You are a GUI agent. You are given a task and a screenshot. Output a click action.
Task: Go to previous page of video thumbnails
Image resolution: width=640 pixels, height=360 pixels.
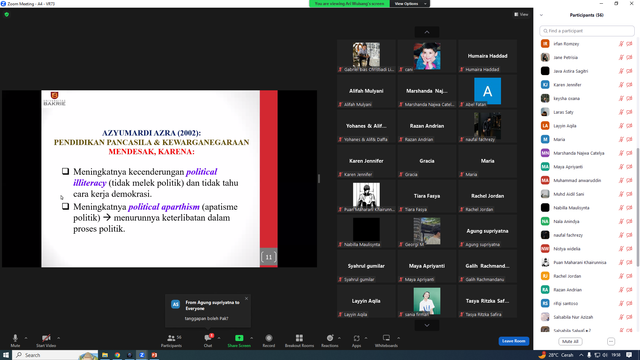coord(427,32)
